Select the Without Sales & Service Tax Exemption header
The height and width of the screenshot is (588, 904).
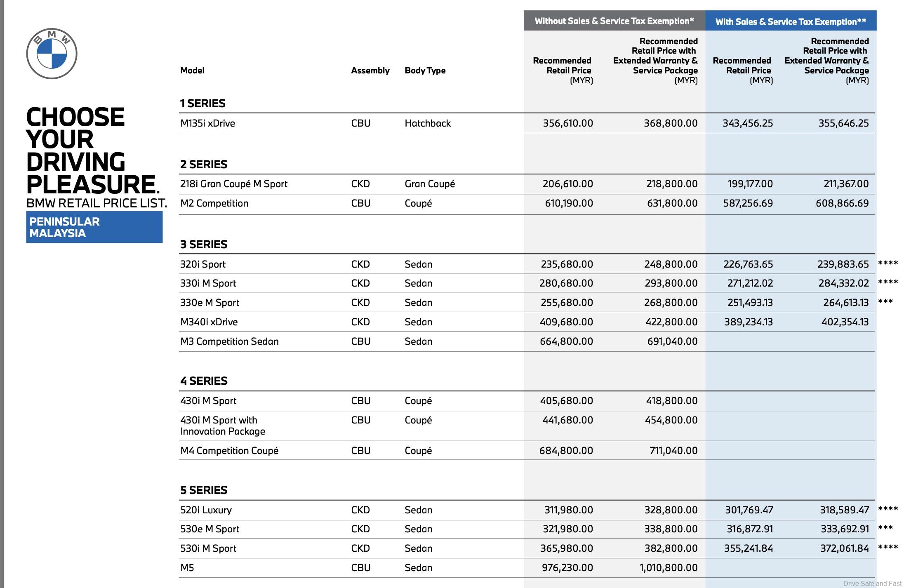(x=614, y=21)
